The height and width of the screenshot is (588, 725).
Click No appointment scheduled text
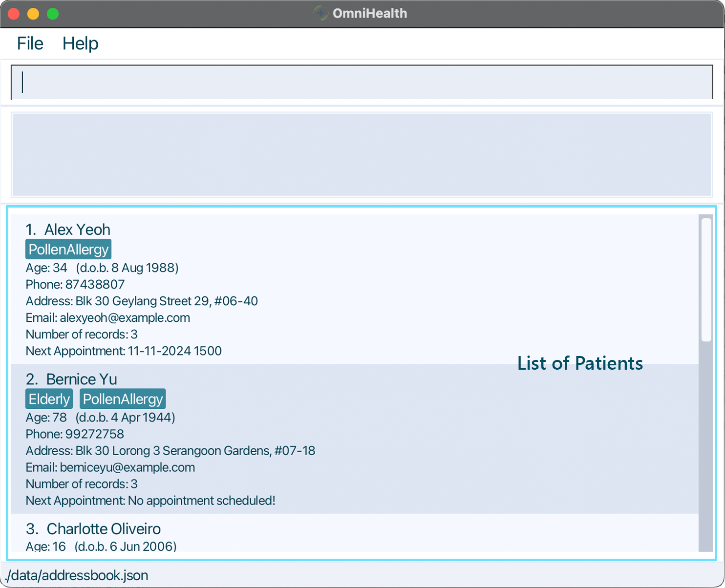click(201, 501)
